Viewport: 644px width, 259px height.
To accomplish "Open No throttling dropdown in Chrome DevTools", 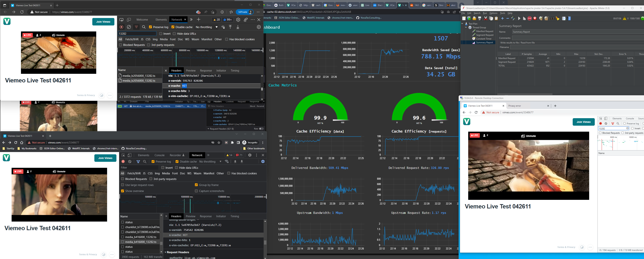I will 210,162.
